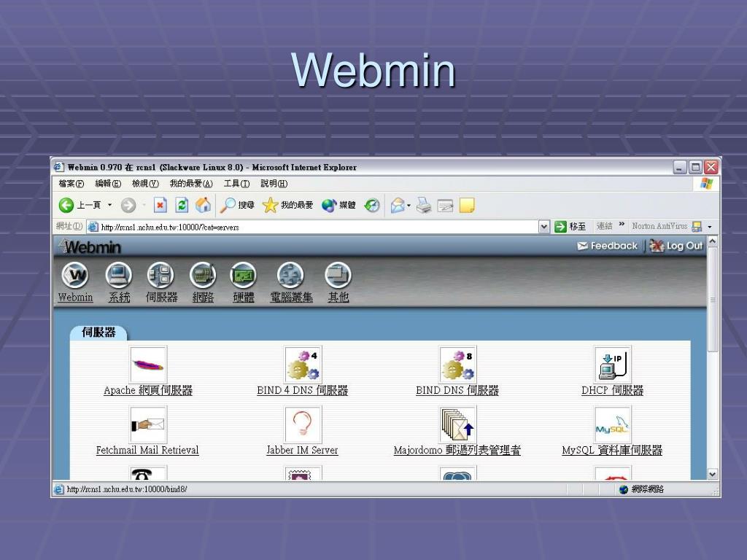Open Favorites with the star icon

(270, 205)
